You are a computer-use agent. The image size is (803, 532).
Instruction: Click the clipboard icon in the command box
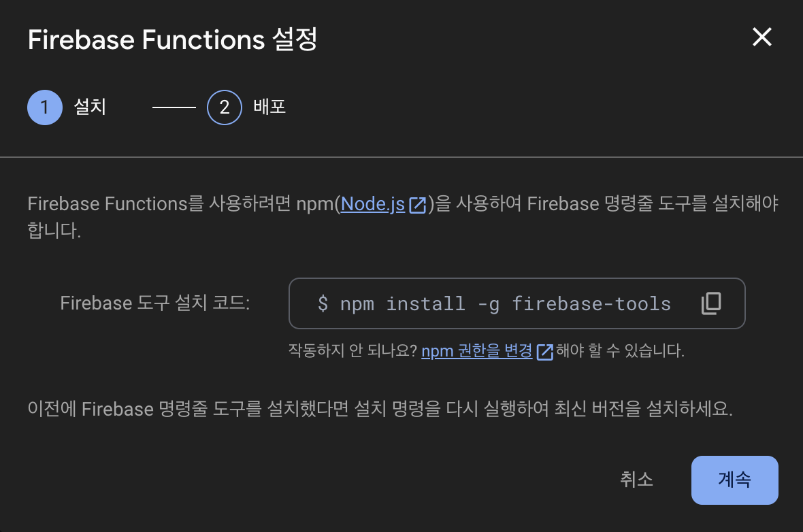[x=710, y=303]
